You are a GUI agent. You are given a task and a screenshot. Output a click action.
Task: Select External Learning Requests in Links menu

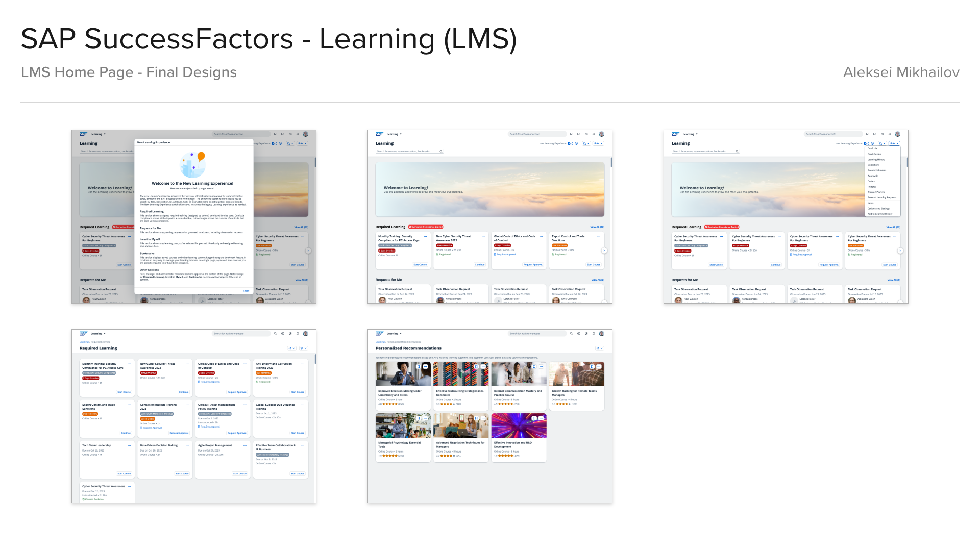click(x=882, y=197)
